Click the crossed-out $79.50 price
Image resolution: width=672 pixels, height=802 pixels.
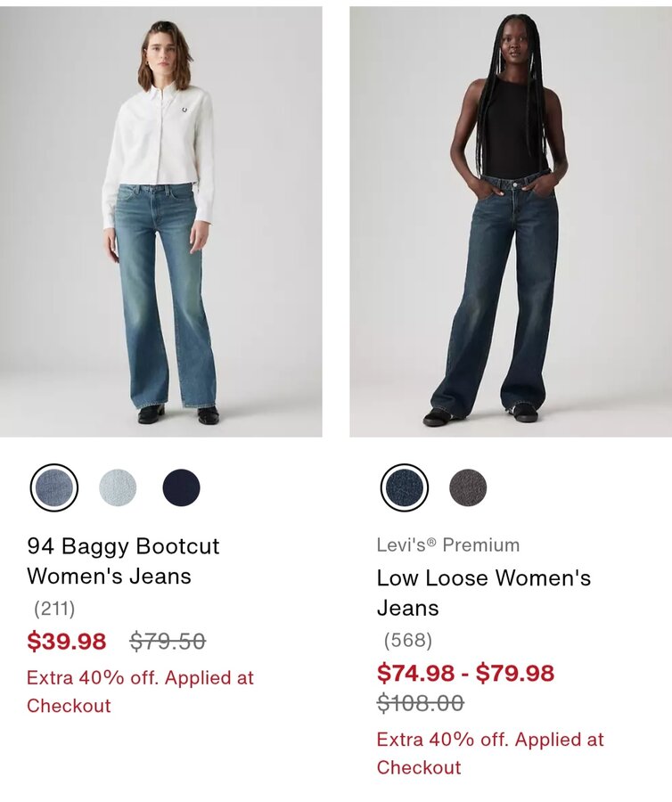pos(168,641)
